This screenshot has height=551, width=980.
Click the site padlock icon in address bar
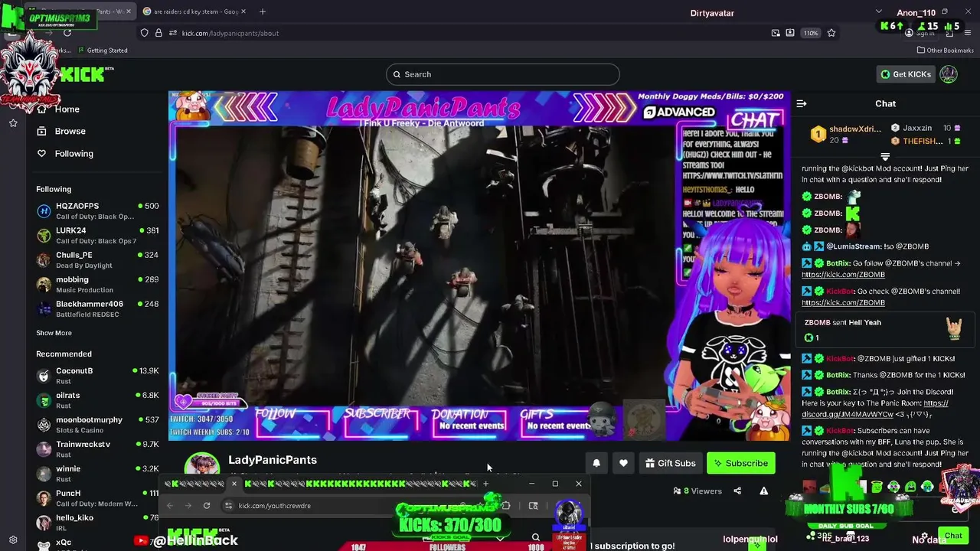click(x=158, y=33)
